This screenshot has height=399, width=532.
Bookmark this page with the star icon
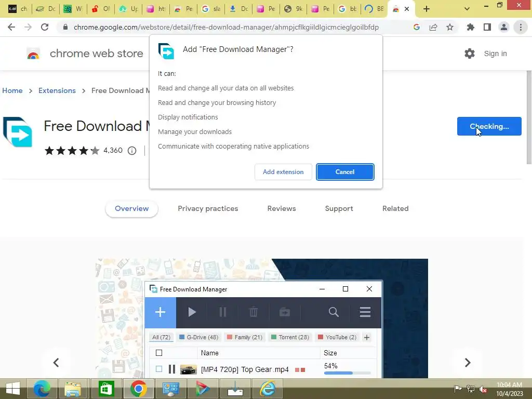(450, 27)
